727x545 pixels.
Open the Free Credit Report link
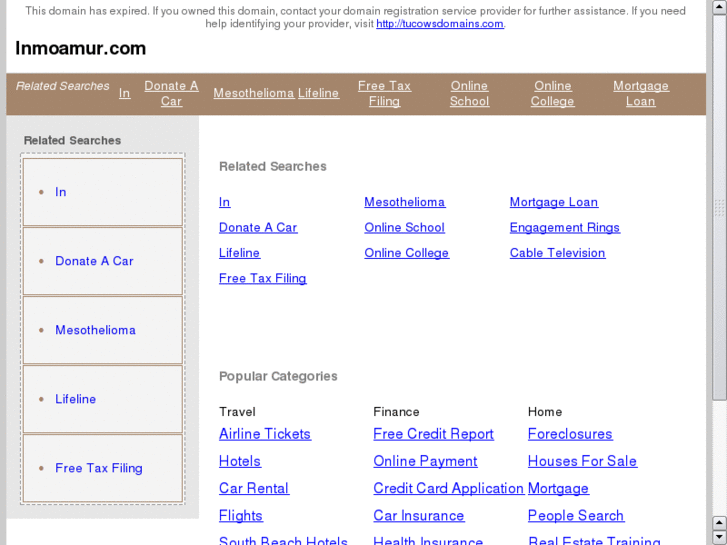434,434
